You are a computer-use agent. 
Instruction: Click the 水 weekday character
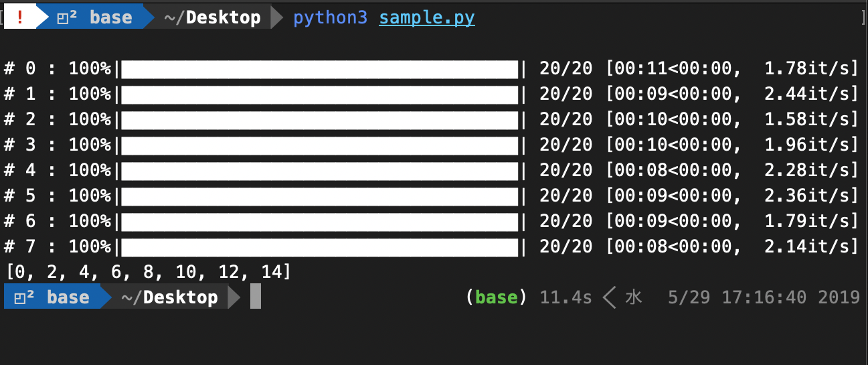coord(633,297)
